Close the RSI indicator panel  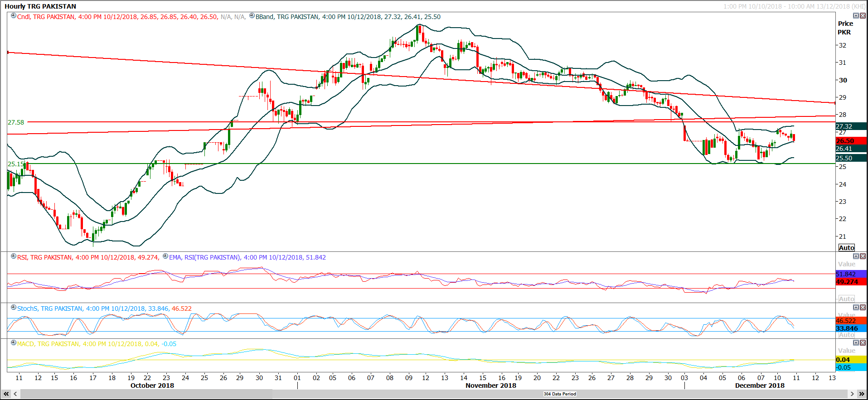tap(863, 256)
